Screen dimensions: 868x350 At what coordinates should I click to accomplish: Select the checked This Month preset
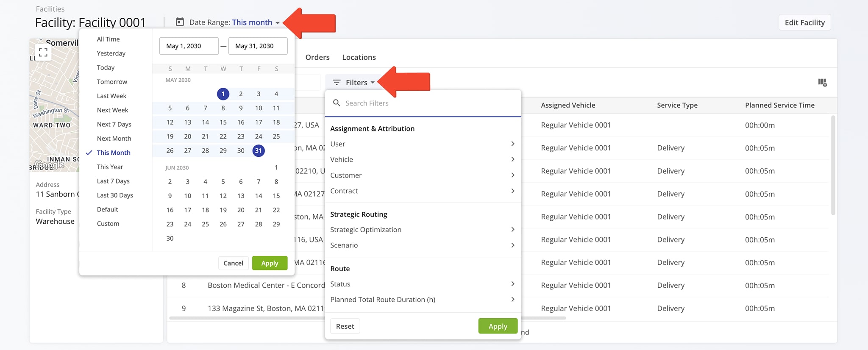114,153
